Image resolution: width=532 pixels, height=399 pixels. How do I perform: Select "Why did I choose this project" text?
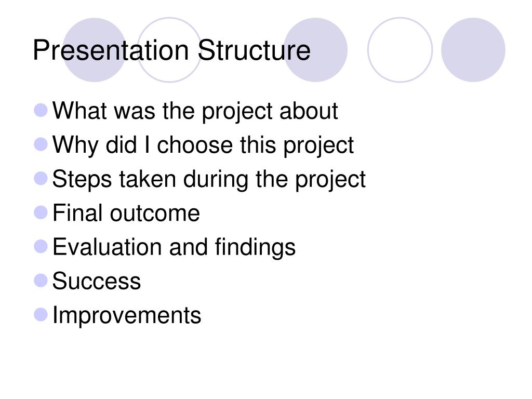coord(203,145)
